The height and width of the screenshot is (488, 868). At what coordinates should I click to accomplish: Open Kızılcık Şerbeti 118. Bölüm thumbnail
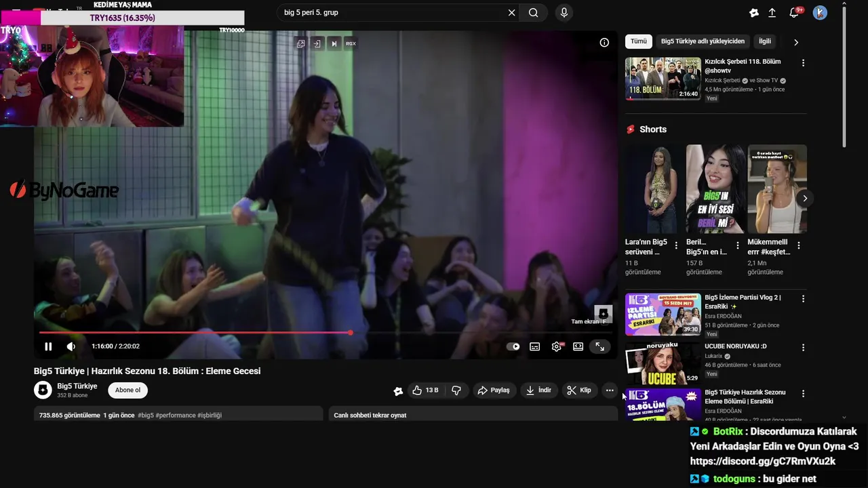pyautogui.click(x=663, y=78)
